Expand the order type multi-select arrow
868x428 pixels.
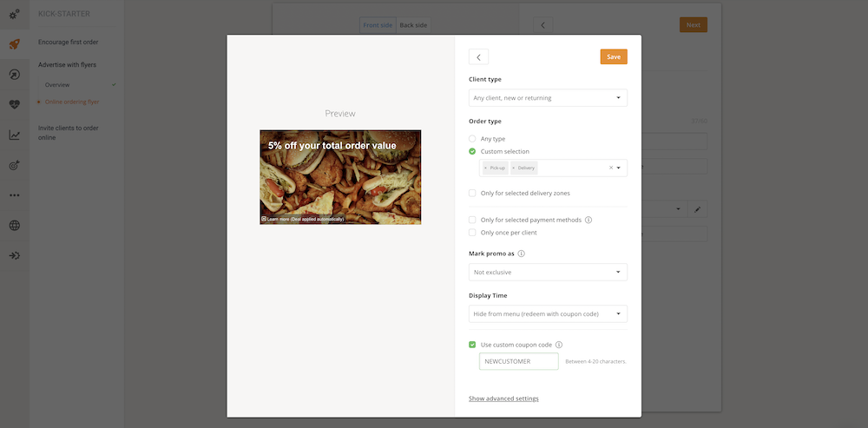(x=619, y=168)
